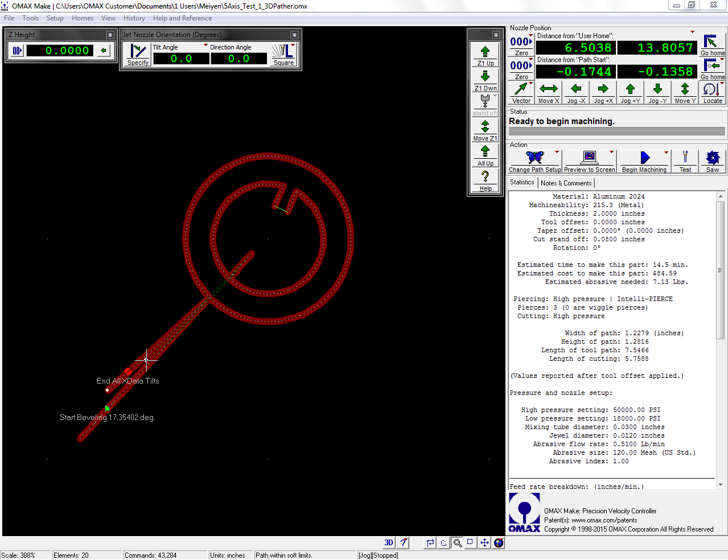
Task: Click the Begin Machining play icon
Action: pyautogui.click(x=644, y=158)
